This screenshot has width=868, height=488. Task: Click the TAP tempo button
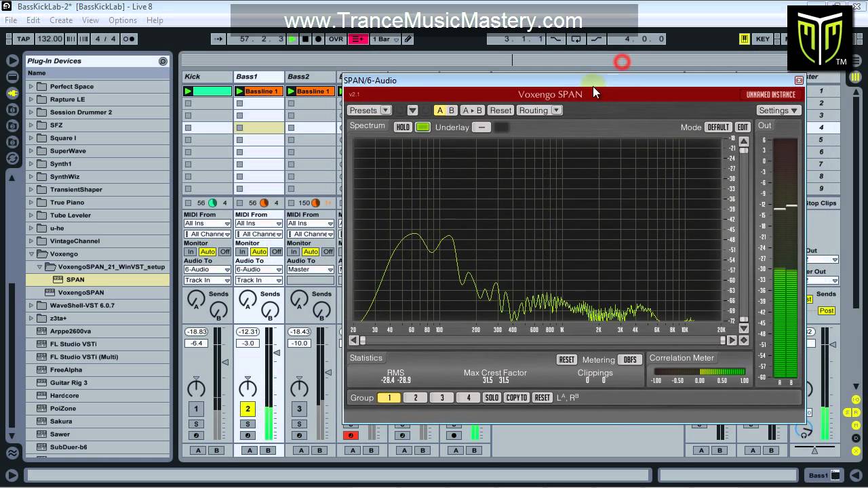coord(23,39)
